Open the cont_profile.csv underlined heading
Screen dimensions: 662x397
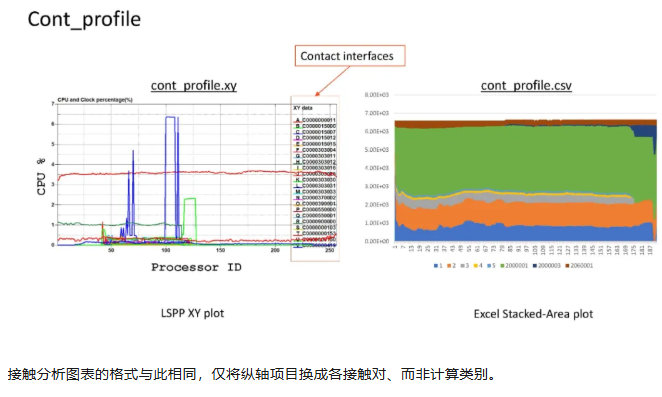point(526,86)
